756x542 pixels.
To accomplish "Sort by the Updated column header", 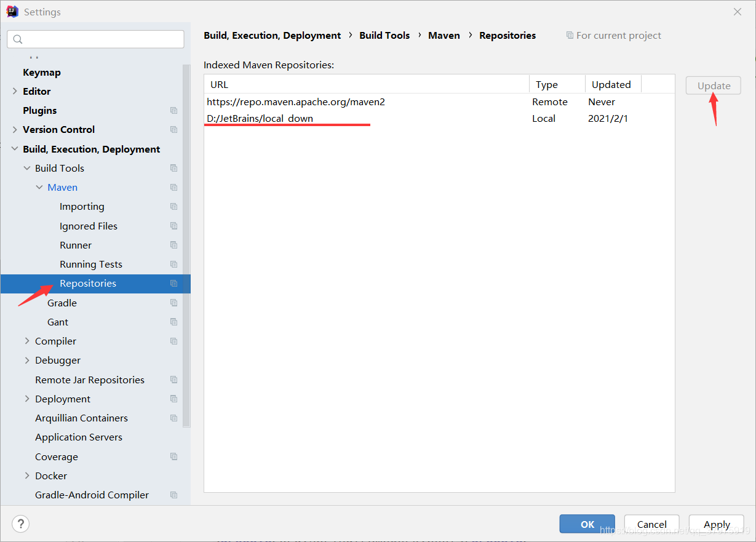I will click(x=613, y=84).
